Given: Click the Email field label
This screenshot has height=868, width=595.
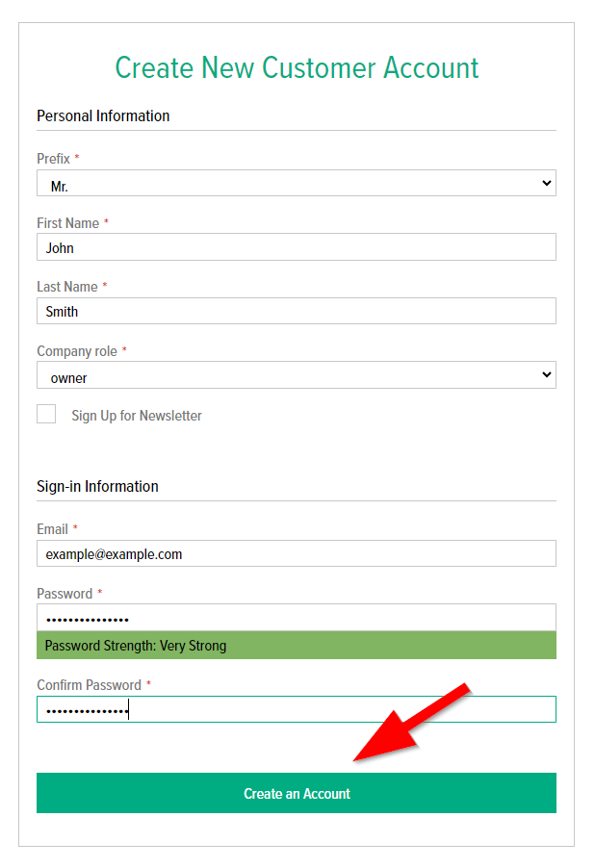Looking at the screenshot, I should pyautogui.click(x=52, y=529).
